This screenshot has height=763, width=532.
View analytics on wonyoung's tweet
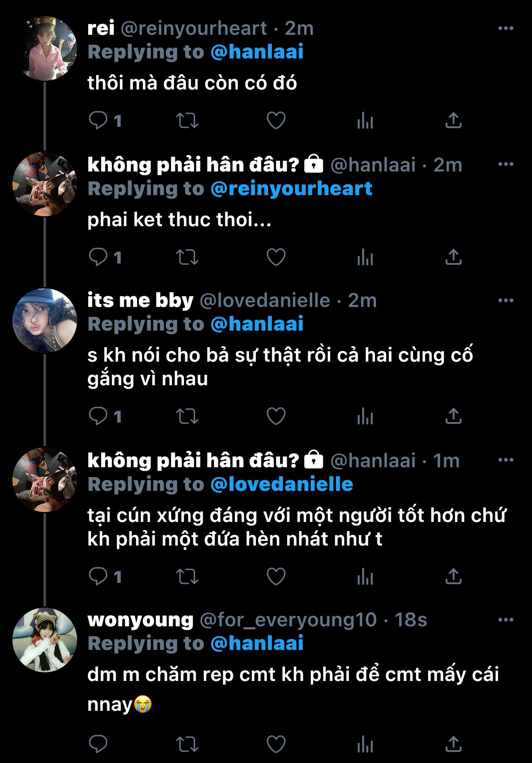pos(365,744)
